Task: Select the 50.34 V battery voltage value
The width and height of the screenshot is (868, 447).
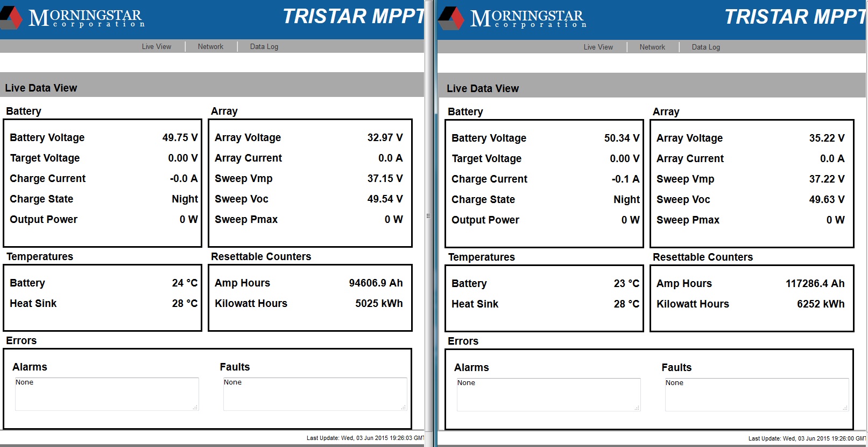Action: pos(622,138)
